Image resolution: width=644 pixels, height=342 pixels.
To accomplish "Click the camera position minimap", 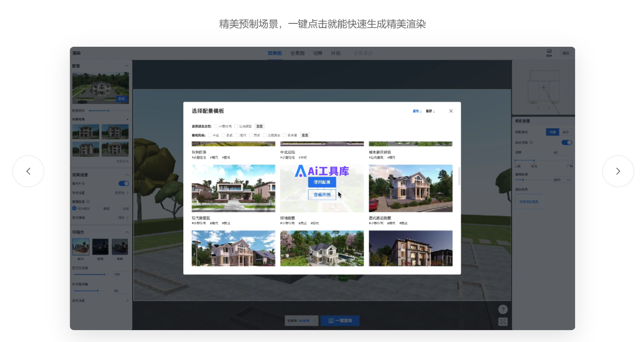I will (543, 87).
